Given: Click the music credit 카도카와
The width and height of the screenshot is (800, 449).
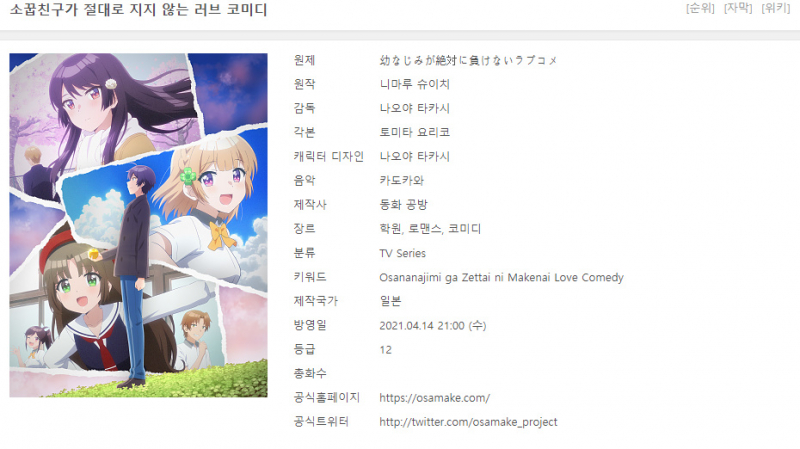Looking at the screenshot, I should [402, 181].
